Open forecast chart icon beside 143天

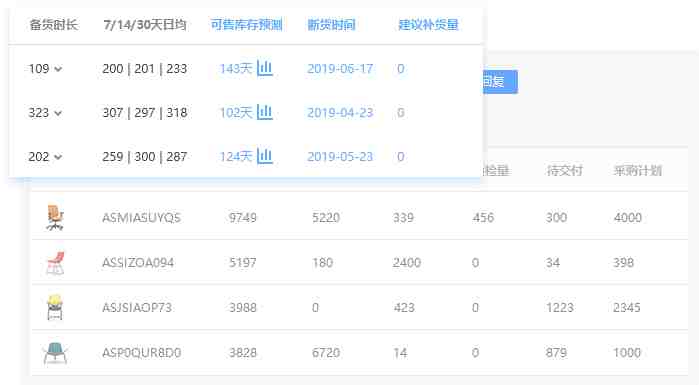pyautogui.click(x=265, y=68)
